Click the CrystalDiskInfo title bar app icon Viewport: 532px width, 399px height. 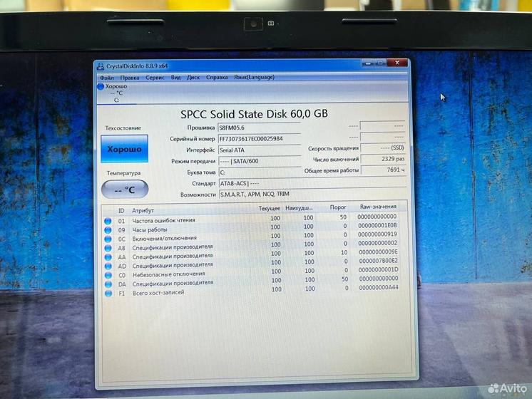click(100, 66)
